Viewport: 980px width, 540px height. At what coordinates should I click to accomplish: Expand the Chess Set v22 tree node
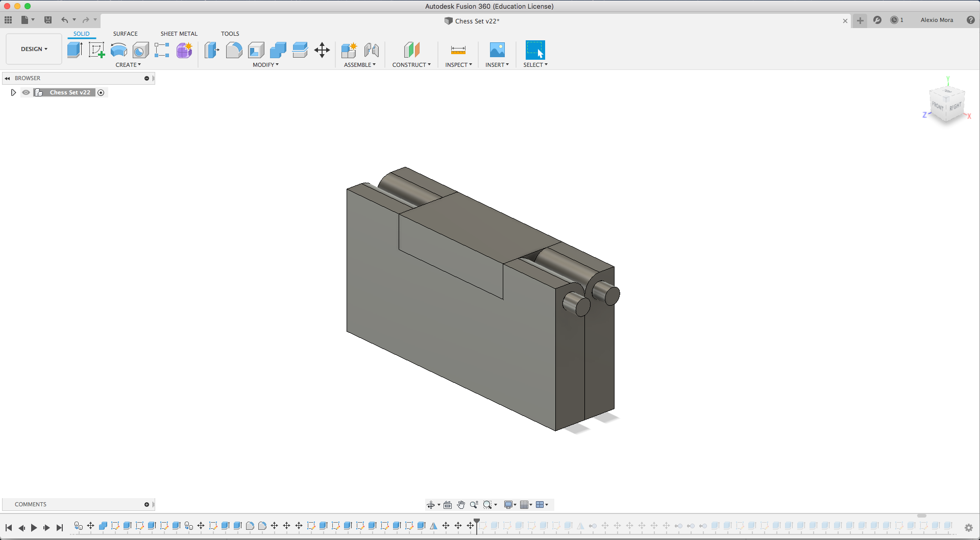click(13, 92)
